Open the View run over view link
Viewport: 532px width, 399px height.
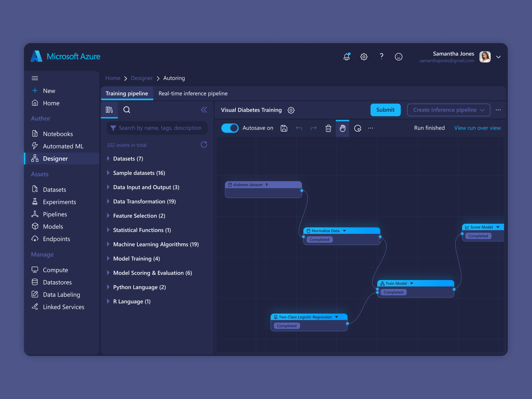click(477, 128)
